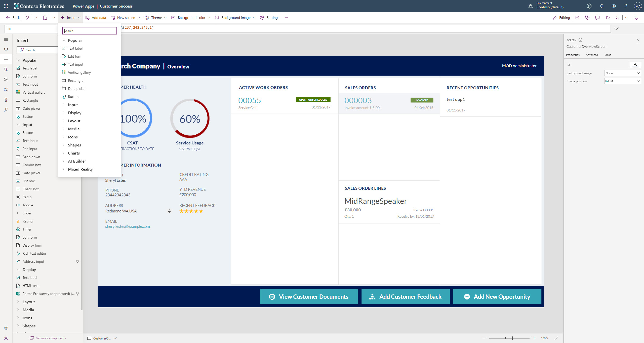Collapse Popular group in Insert dropdown

click(x=64, y=40)
